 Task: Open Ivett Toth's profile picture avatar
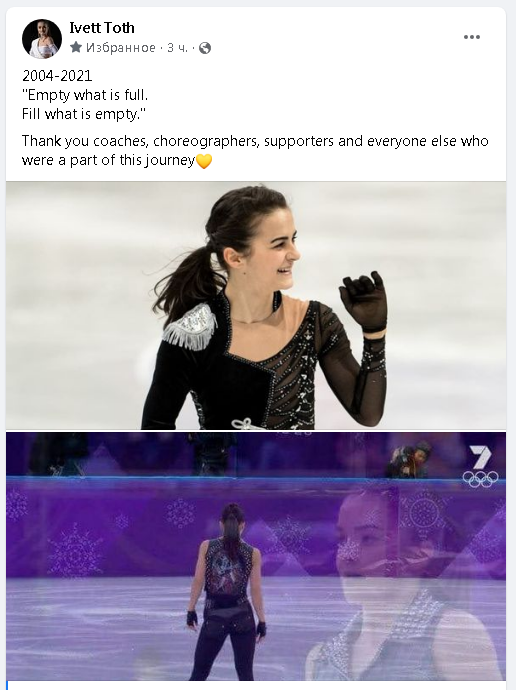(42, 39)
